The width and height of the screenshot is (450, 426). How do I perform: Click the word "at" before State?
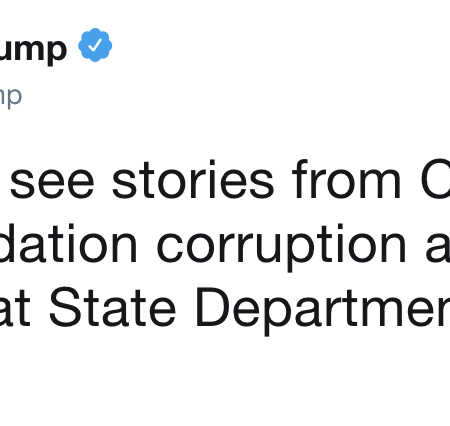pos(15,309)
